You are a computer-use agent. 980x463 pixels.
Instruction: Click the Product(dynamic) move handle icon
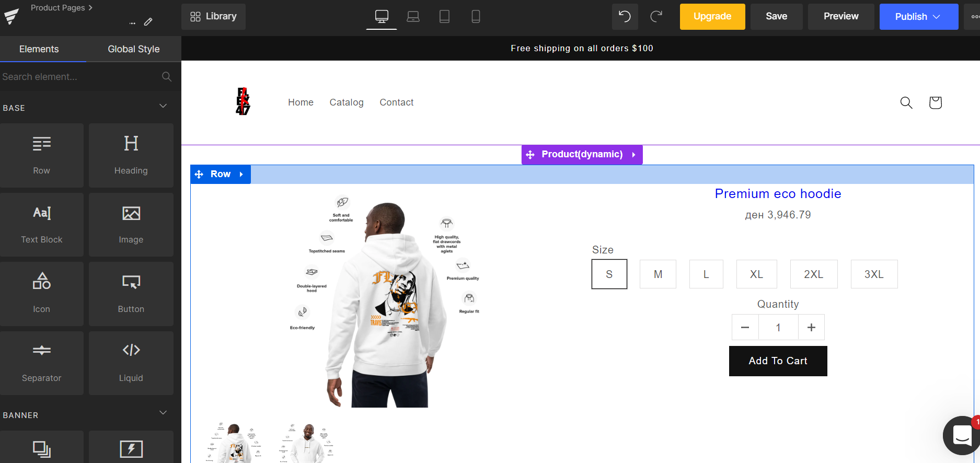pos(531,155)
